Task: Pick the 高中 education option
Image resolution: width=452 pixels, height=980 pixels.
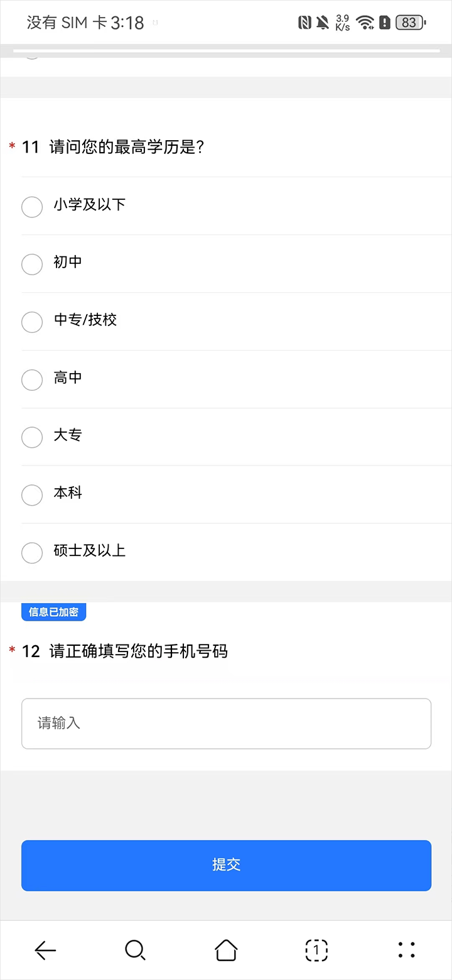Action: click(x=32, y=380)
